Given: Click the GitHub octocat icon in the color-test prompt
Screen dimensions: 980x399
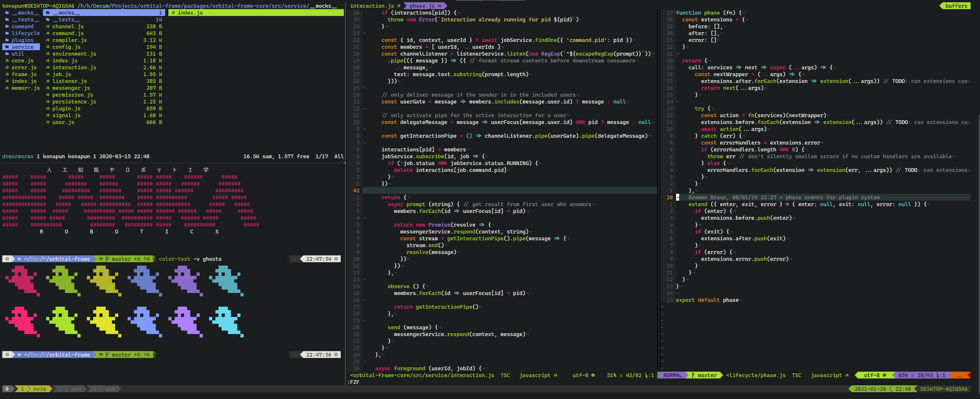Looking at the screenshot, I should click(x=101, y=259).
